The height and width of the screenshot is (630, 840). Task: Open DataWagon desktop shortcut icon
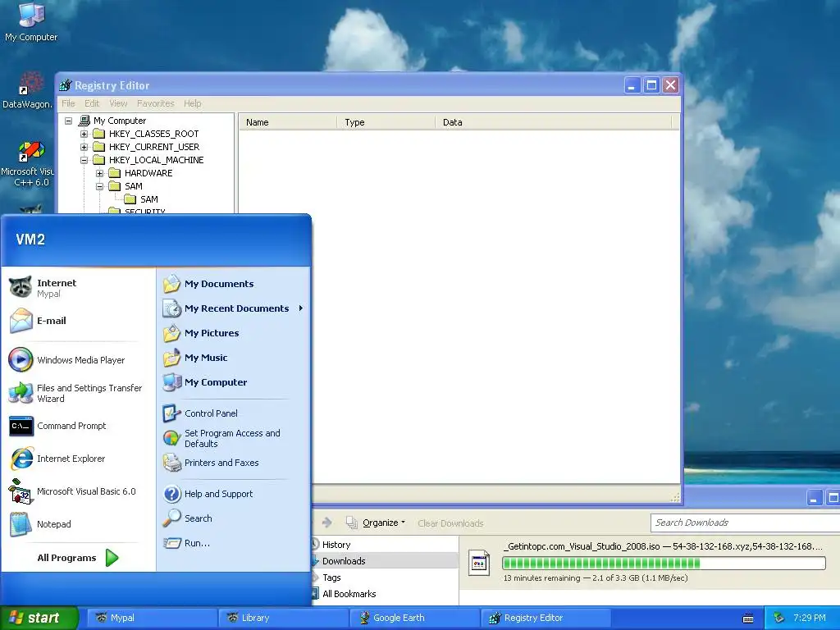click(x=28, y=90)
